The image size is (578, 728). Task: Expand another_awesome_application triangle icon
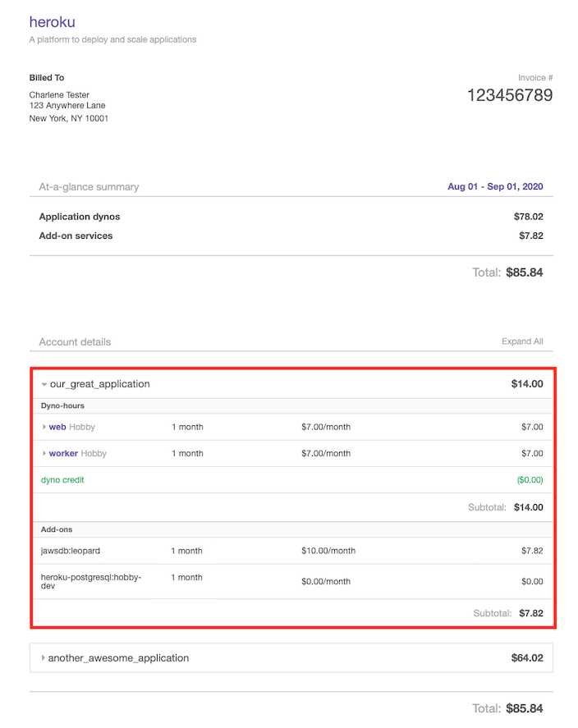coord(43,658)
